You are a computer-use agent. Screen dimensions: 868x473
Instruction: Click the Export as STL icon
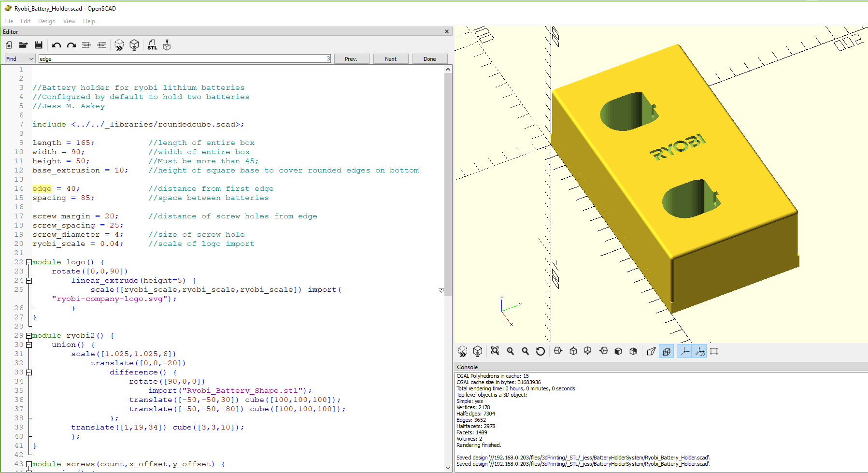point(152,45)
